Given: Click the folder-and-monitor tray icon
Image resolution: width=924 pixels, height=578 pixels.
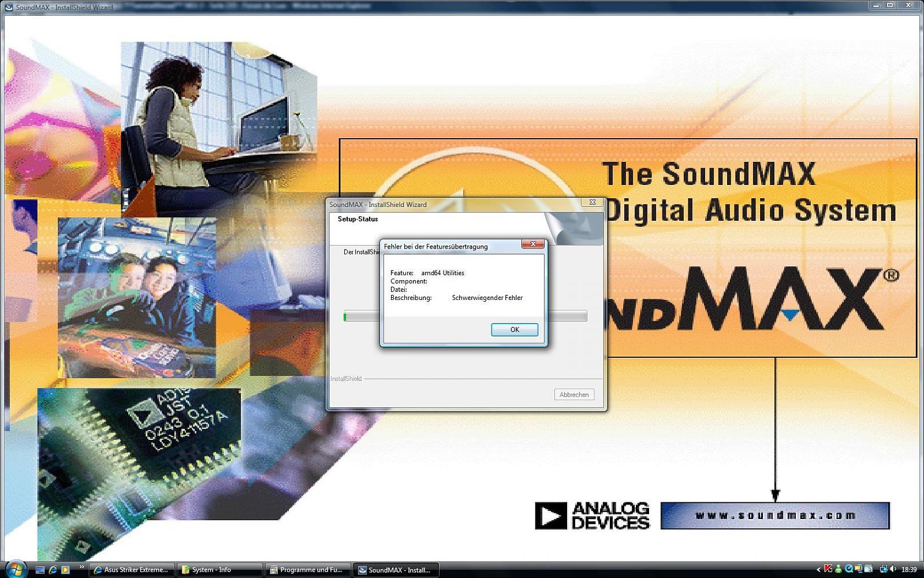Looking at the screenshot, I should pyautogui.click(x=858, y=569).
